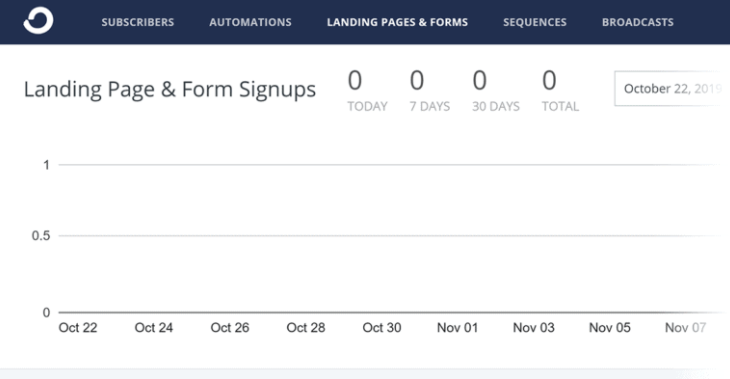Click the Oct 22 chart axis label
The width and height of the screenshot is (730, 379).
point(78,328)
